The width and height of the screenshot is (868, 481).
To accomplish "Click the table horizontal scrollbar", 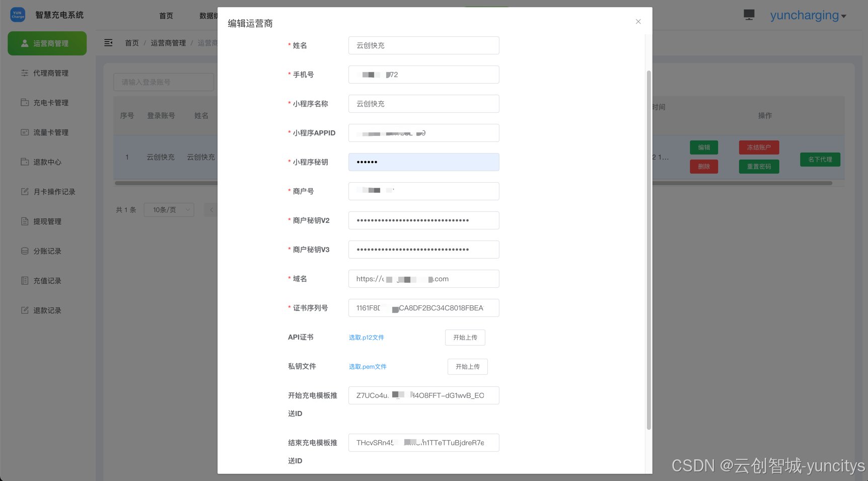I will pos(473,183).
